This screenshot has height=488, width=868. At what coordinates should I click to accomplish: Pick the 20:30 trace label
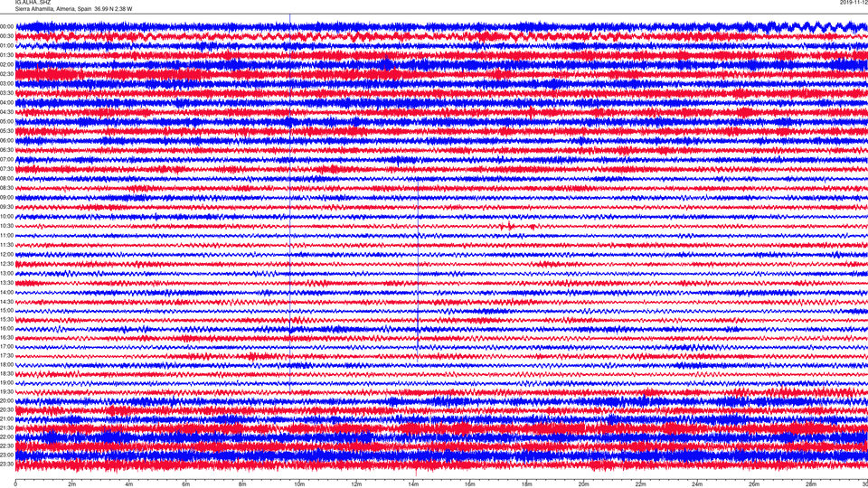[7, 410]
